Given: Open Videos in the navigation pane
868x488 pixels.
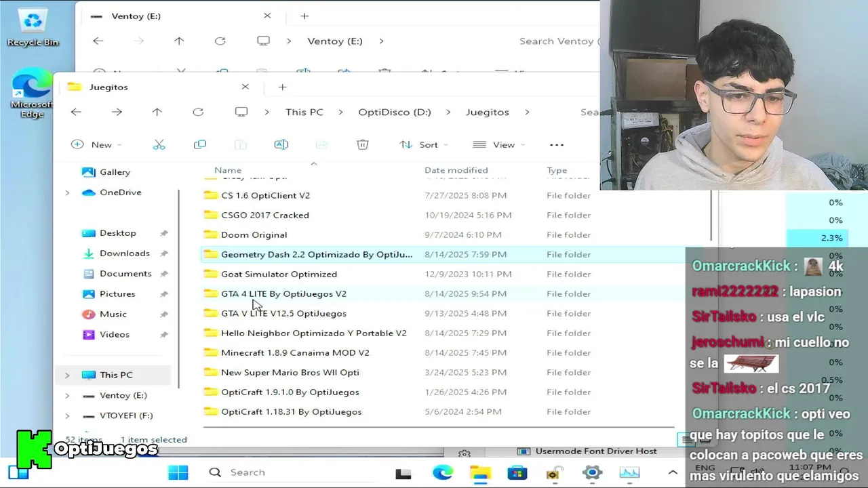Looking at the screenshot, I should (115, 335).
